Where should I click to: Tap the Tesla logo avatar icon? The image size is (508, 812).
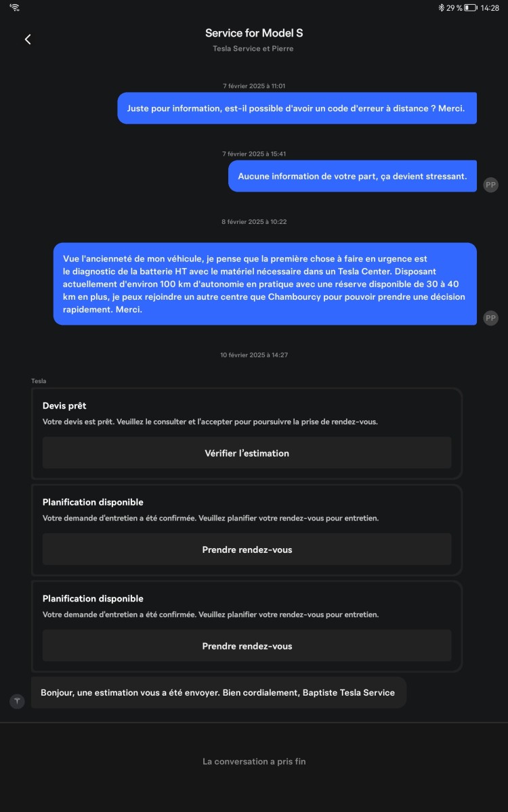pos(17,701)
